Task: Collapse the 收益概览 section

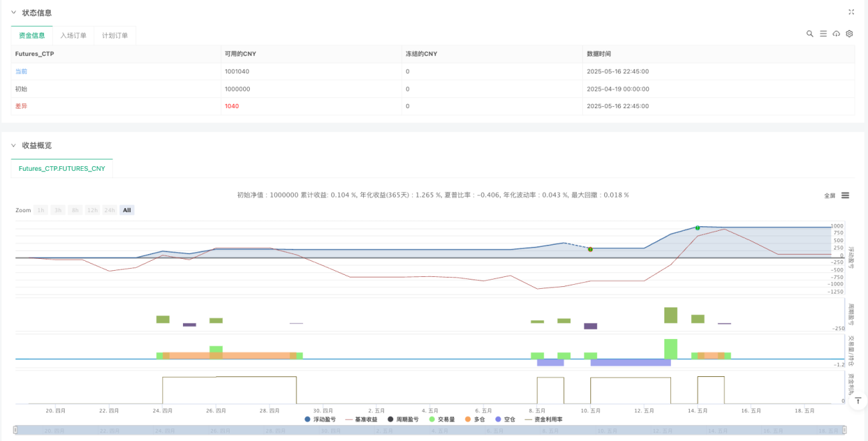Action: tap(13, 145)
